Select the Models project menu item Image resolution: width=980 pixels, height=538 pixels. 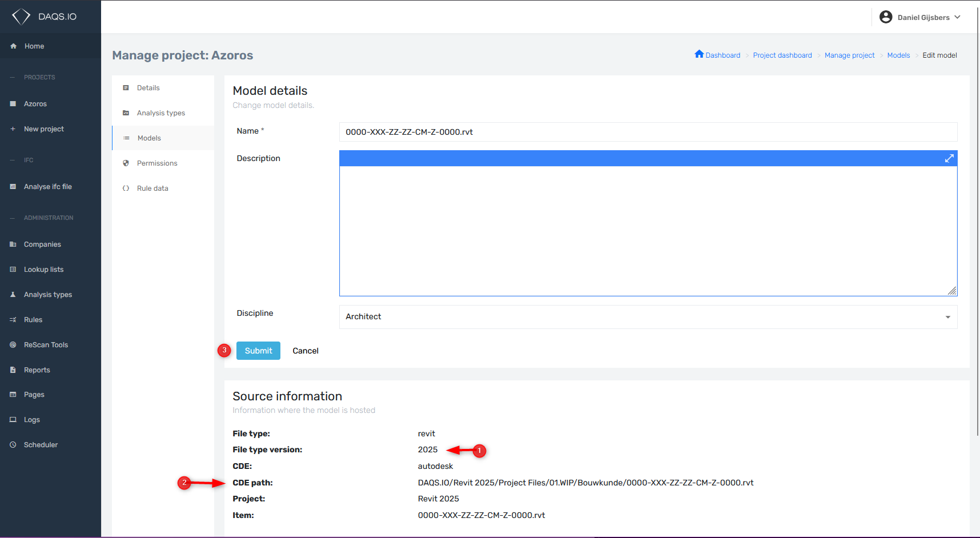tap(163, 138)
